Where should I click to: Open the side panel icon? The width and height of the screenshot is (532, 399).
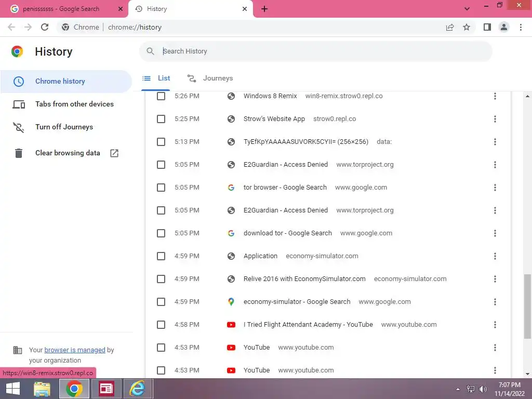487,27
